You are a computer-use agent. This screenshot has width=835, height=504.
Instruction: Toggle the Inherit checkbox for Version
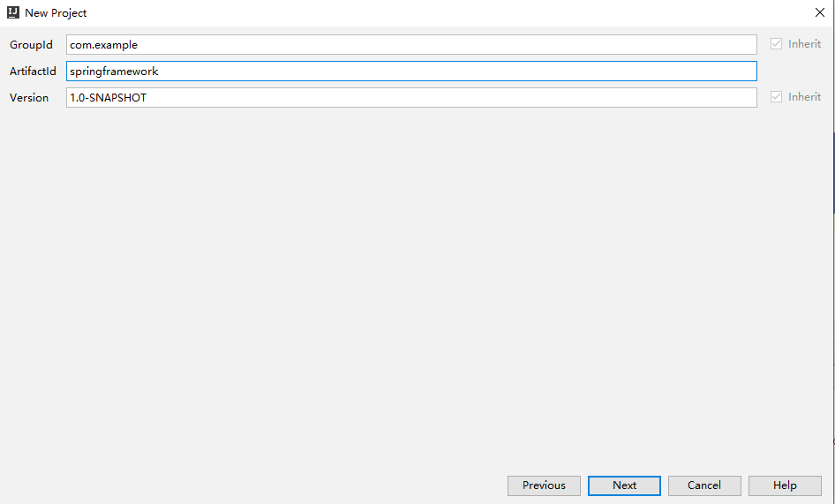(777, 97)
